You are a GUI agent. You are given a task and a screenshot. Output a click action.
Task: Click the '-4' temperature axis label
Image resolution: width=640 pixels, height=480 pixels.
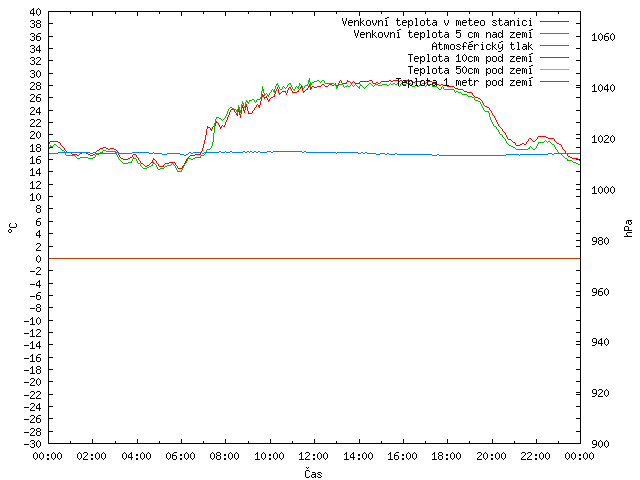tap(36, 284)
